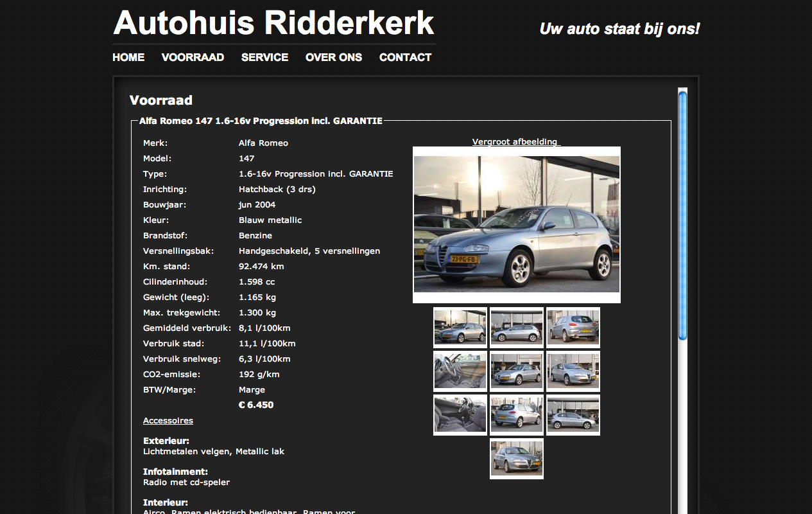This screenshot has height=514, width=812.
Task: Click the highway consumption '6,3 l/100km'
Action: tap(264, 359)
